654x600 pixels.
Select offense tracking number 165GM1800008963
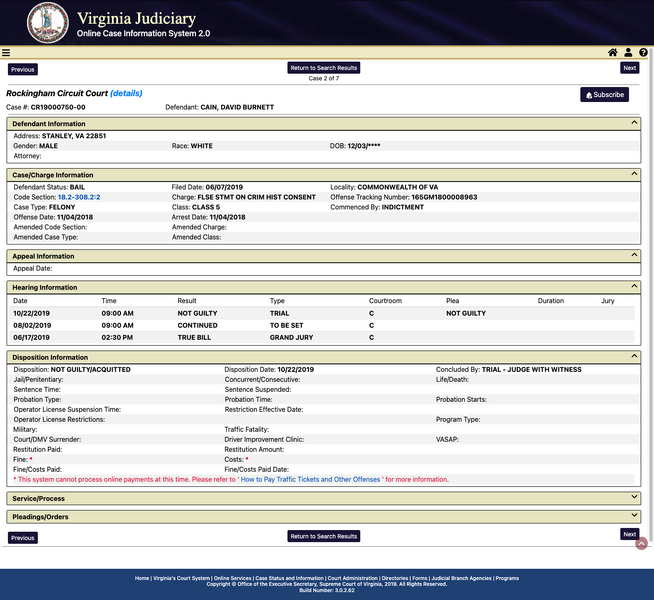pyautogui.click(x=444, y=197)
